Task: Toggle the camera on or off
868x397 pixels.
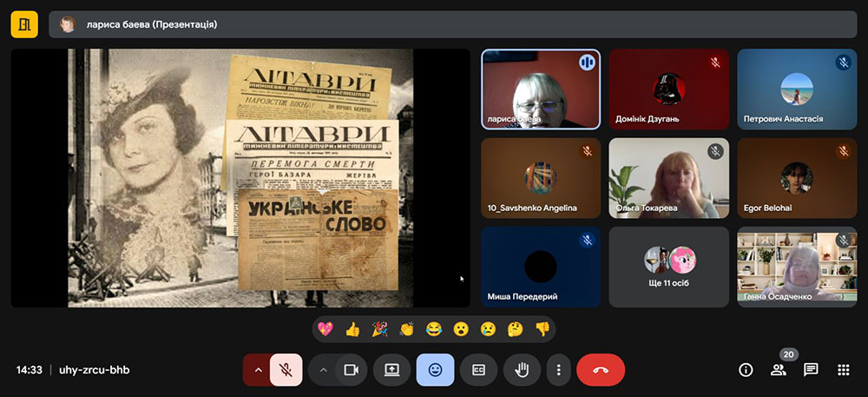Action: 351,370
